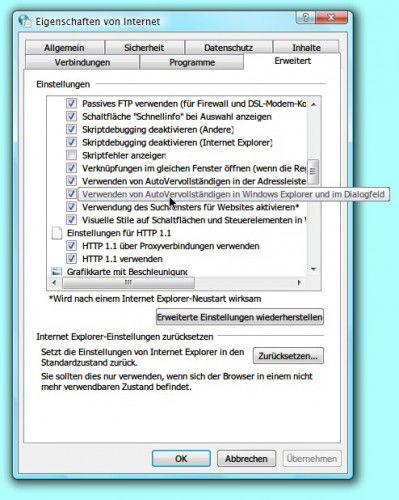Close the Eigenschaften von Internet dialog
399x500 pixels.
pos(332,17)
